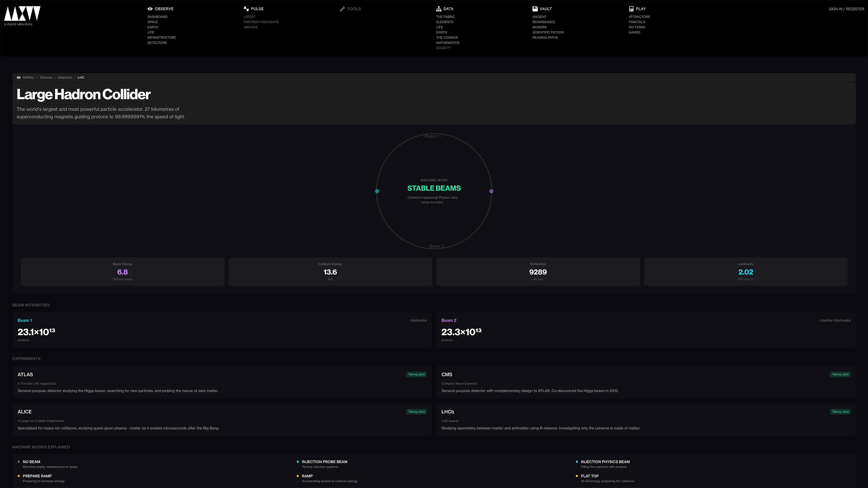The width and height of the screenshot is (868, 488).
Task: Go to Scientific Fiction in the Vault
Action: pos(548,32)
